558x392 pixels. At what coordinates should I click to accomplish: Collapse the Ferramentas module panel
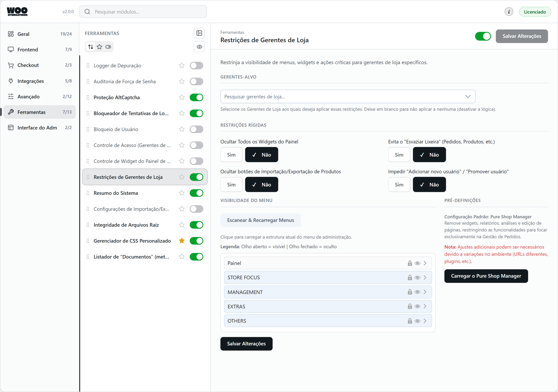tap(199, 33)
